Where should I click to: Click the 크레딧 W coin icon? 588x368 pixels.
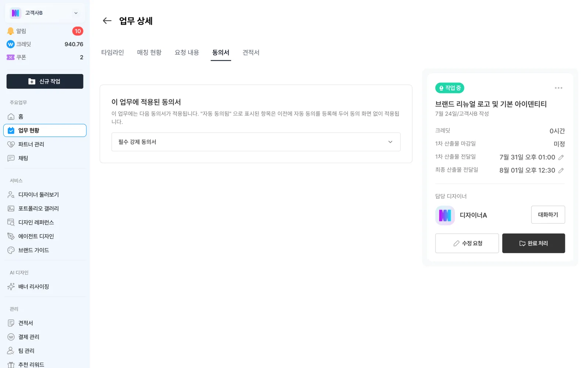pos(11,44)
